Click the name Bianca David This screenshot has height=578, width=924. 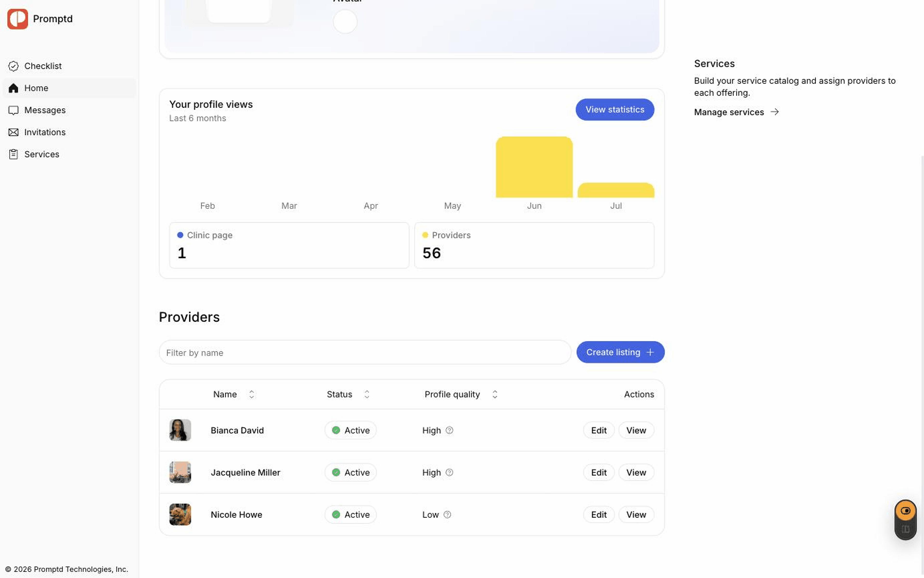[237, 430]
